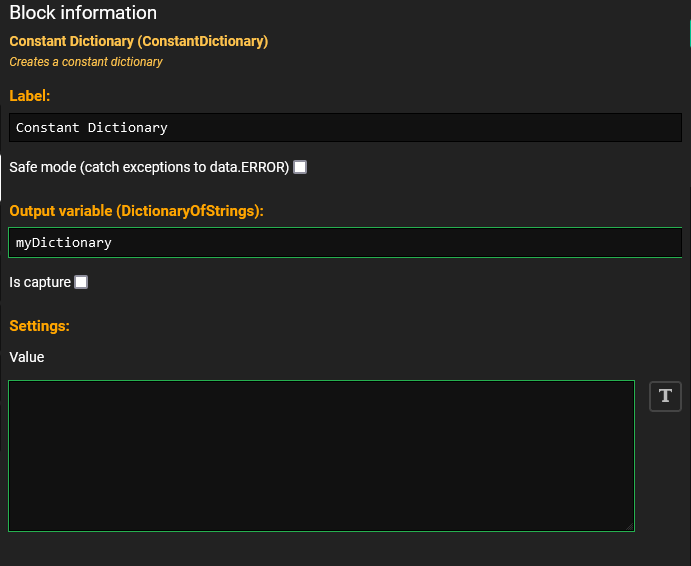Focus the Label text field
Viewport: 691px width, 566px height.
pos(346,127)
